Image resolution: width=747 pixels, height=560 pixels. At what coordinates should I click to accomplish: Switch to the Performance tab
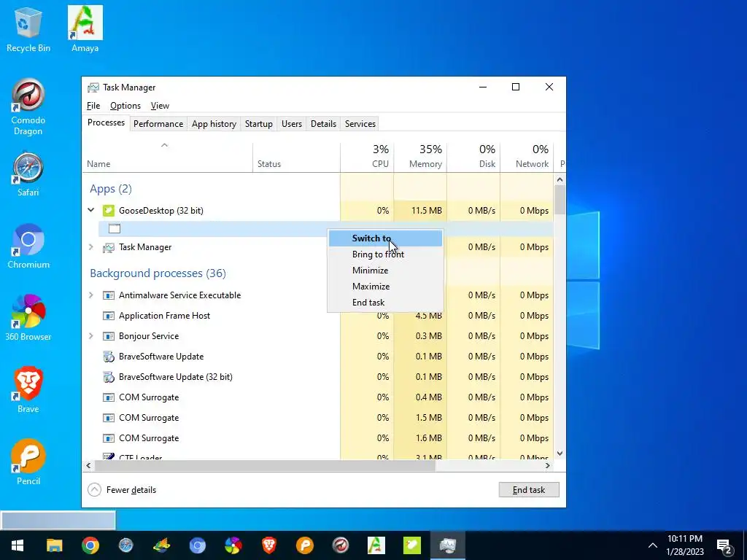click(158, 124)
